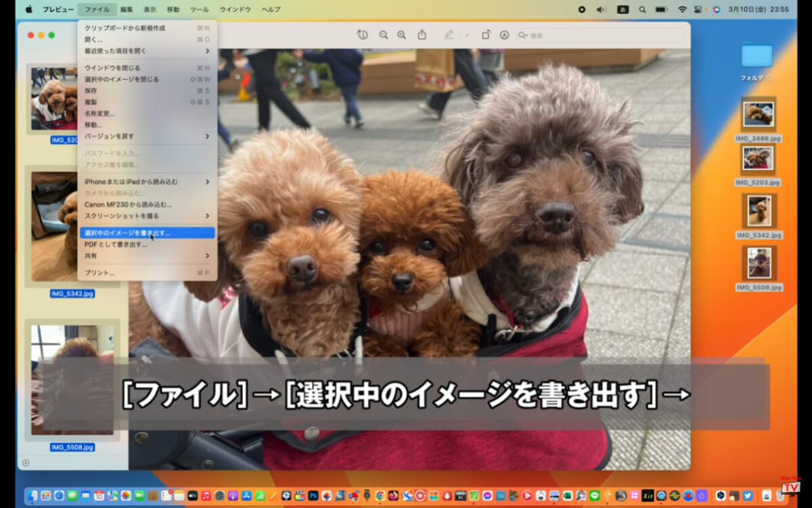The image size is (812, 508).
Task: Focus the Preview search field
Action: pyautogui.click(x=600, y=35)
